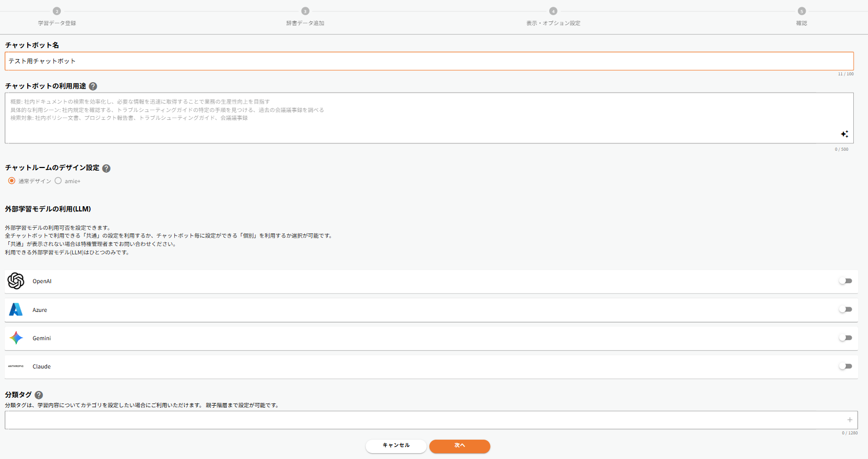Select the 通常デザイン radio button
This screenshot has height=459, width=868.
click(x=12, y=181)
